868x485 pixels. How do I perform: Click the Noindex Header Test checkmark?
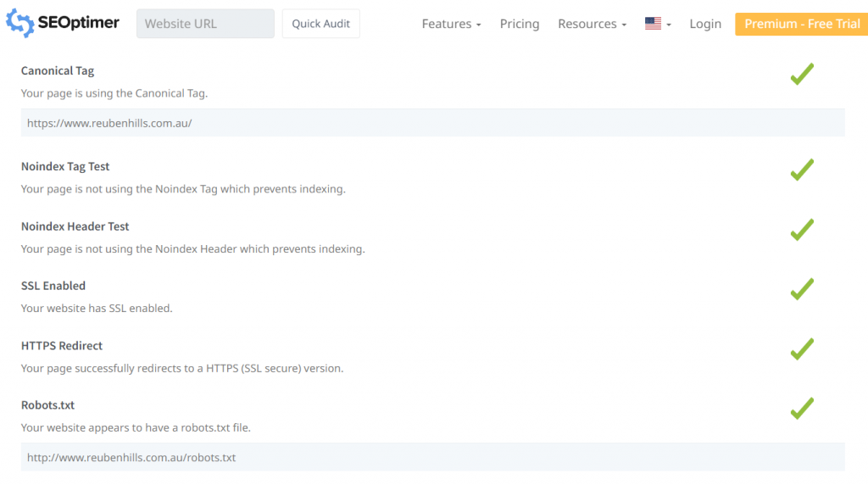point(802,230)
